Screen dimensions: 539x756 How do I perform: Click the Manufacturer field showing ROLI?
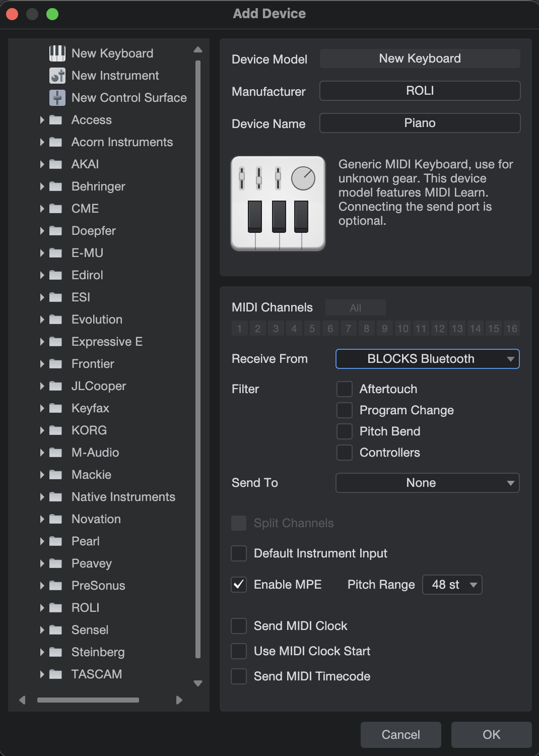click(420, 91)
